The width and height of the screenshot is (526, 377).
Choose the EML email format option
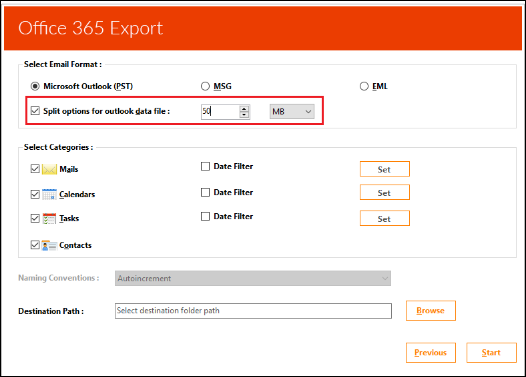[x=364, y=86]
